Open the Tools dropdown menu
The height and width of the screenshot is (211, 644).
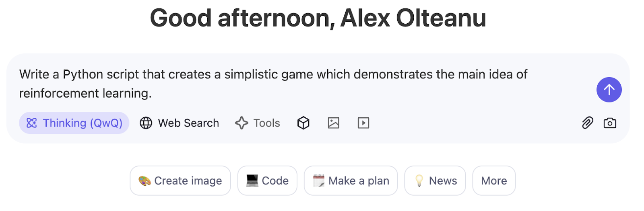click(x=258, y=123)
